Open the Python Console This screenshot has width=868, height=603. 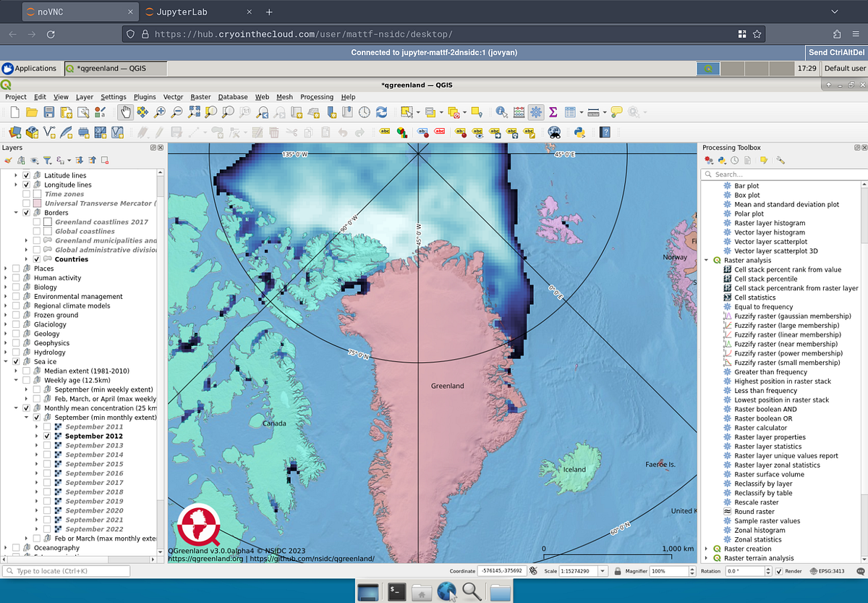coord(578,132)
